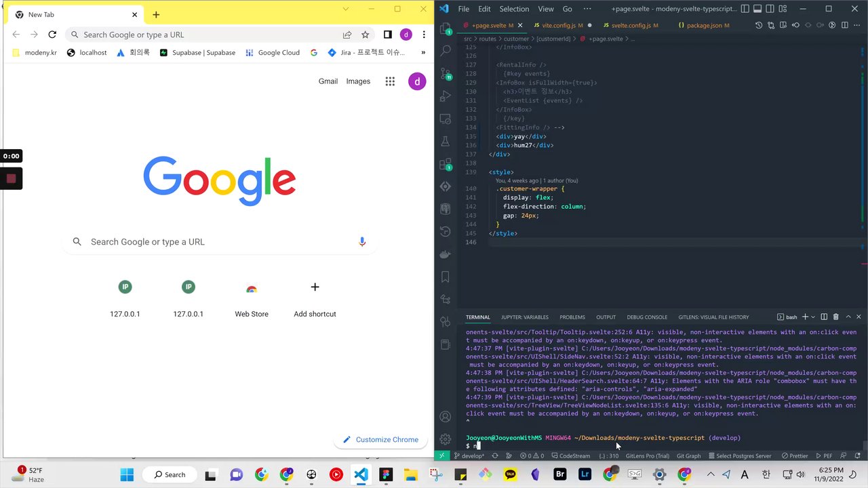
Task: Open the Web Store shortcut
Action: click(252, 298)
